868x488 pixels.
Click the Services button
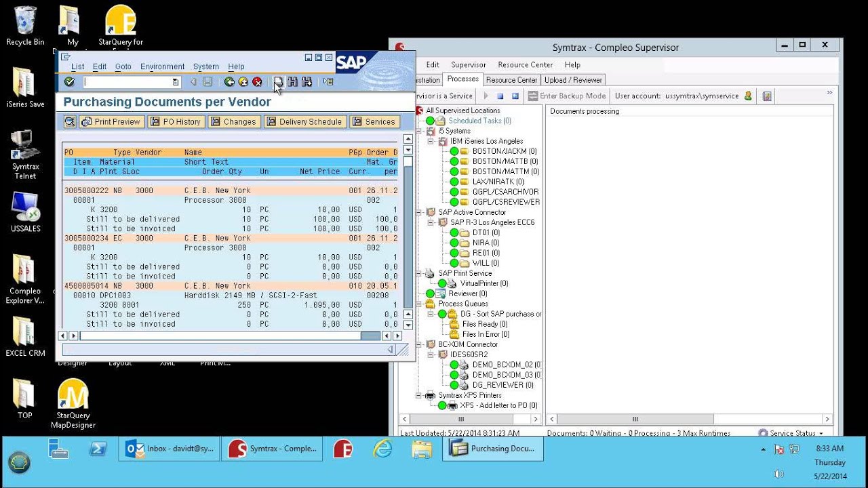point(374,122)
